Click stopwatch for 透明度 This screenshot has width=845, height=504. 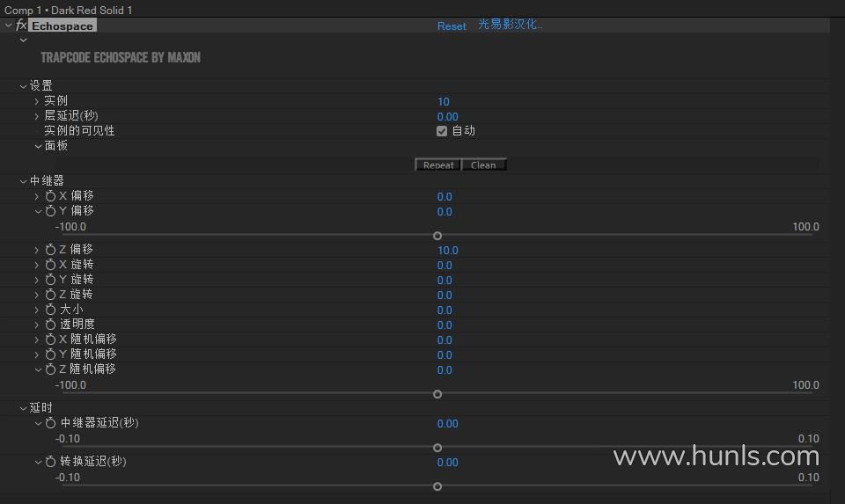[50, 325]
